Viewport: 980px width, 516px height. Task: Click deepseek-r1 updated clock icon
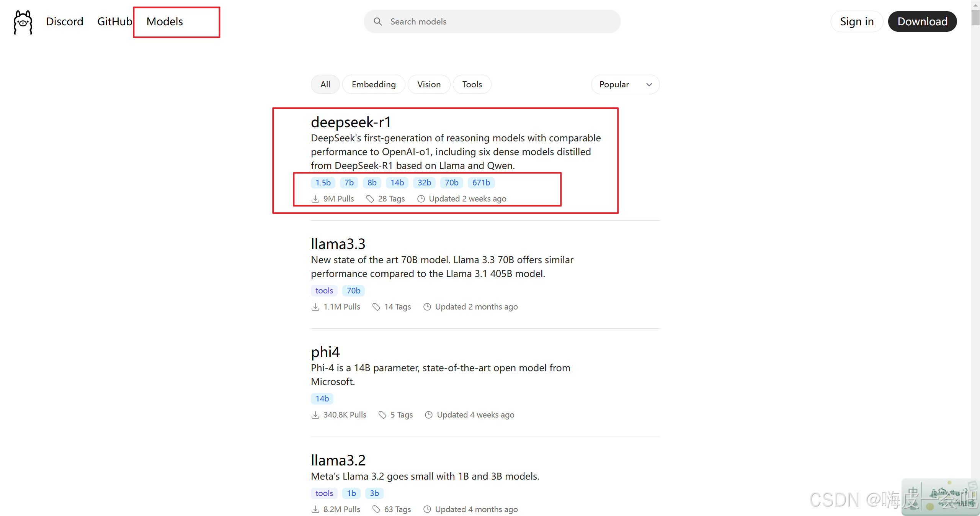pos(421,199)
